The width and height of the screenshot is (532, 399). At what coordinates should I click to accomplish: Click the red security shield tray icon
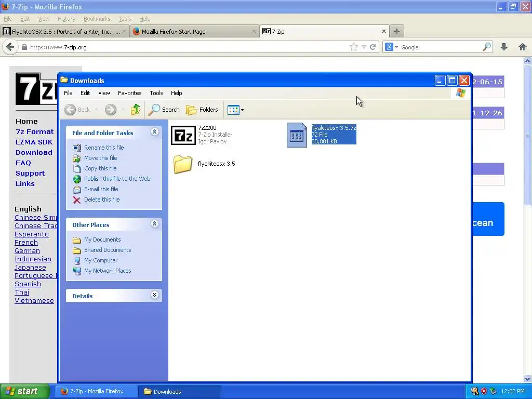484,391
